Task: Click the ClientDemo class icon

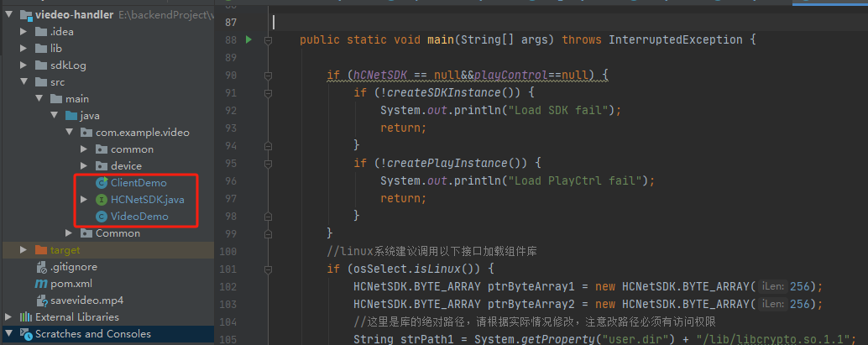Action: click(102, 183)
